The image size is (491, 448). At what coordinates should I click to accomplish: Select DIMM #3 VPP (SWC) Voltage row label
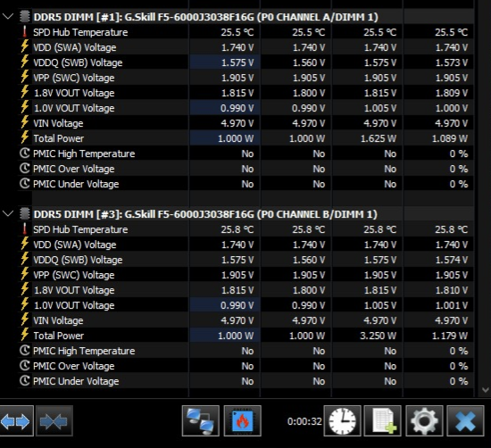pyautogui.click(x=74, y=275)
